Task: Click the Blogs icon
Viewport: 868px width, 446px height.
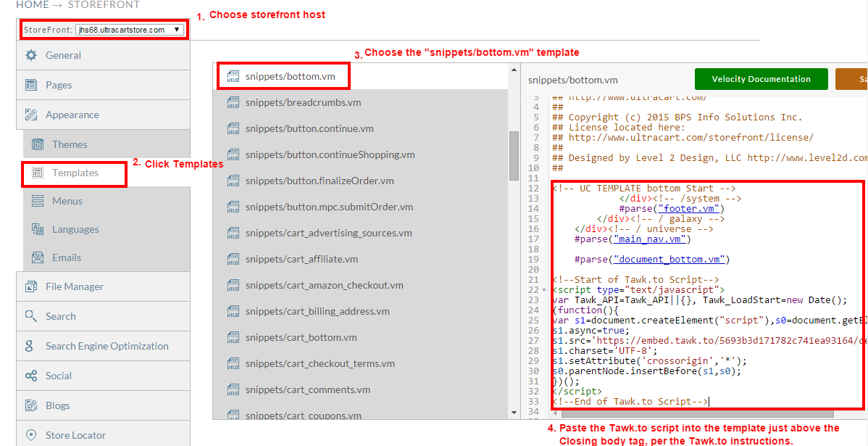Action: coord(31,405)
